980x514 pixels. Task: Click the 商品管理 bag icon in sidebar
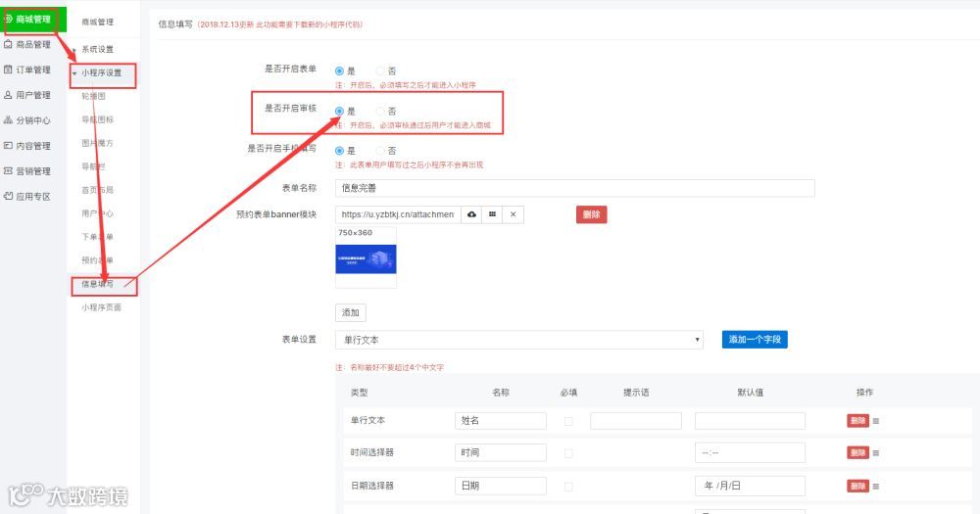8,44
